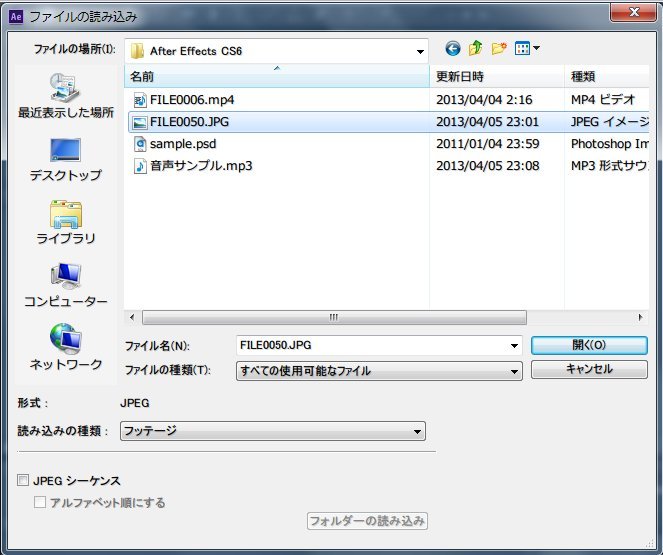Click the キャンセル button
This screenshot has width=663, height=555.
click(589, 369)
